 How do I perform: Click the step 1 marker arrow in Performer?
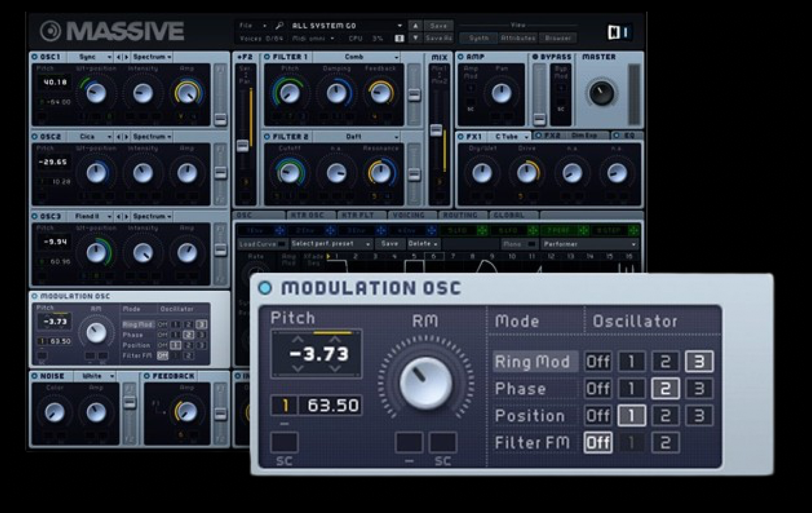329,256
